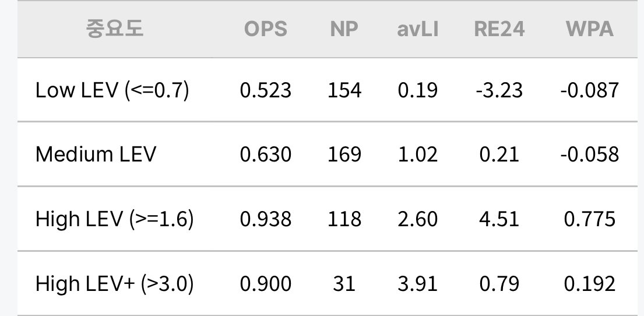Click the WPA column header
This screenshot has height=316, width=644.
point(590,29)
